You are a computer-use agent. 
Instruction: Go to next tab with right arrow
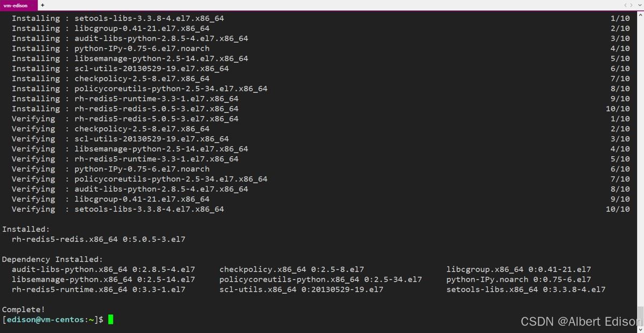tap(631, 5)
